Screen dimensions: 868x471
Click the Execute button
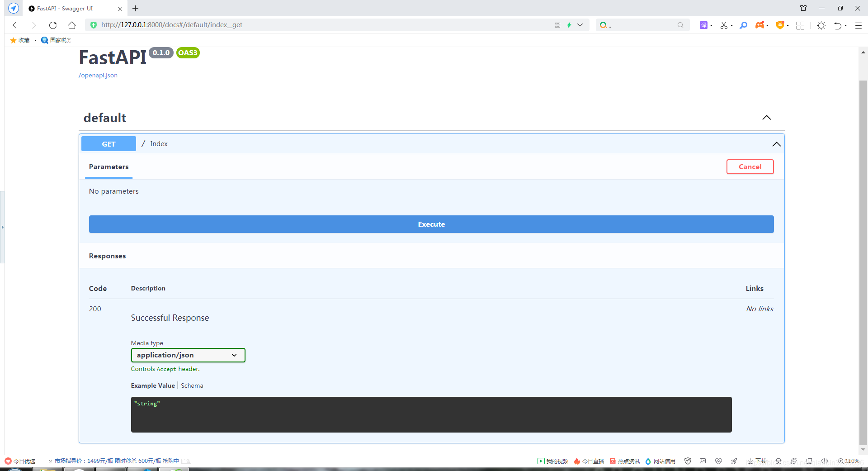(x=431, y=224)
